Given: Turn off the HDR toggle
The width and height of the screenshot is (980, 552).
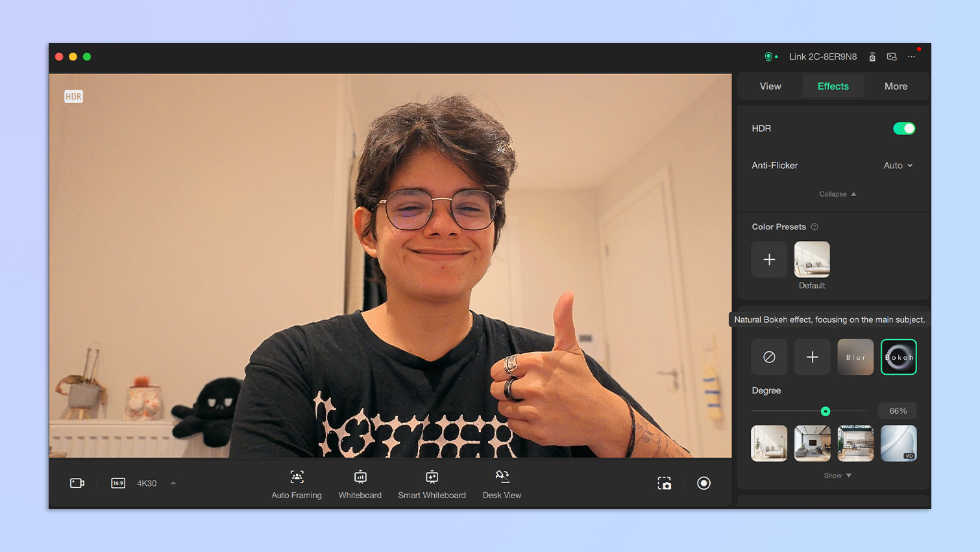Looking at the screenshot, I should tap(903, 129).
